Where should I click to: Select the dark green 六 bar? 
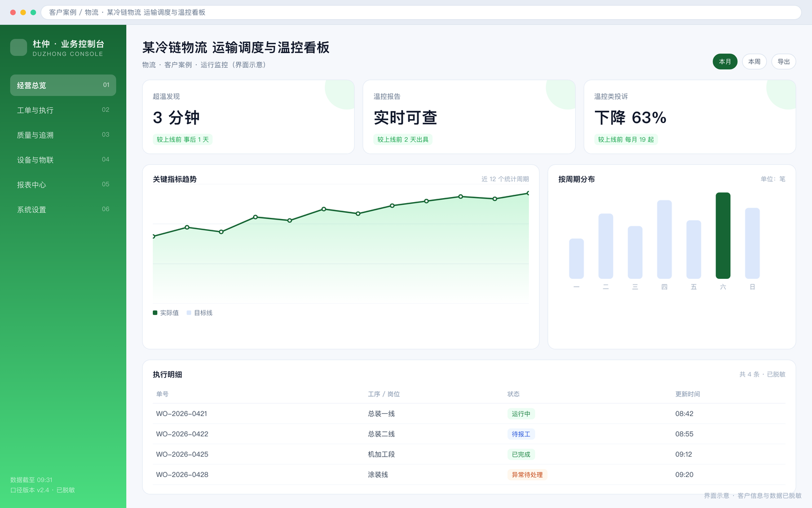723,235
